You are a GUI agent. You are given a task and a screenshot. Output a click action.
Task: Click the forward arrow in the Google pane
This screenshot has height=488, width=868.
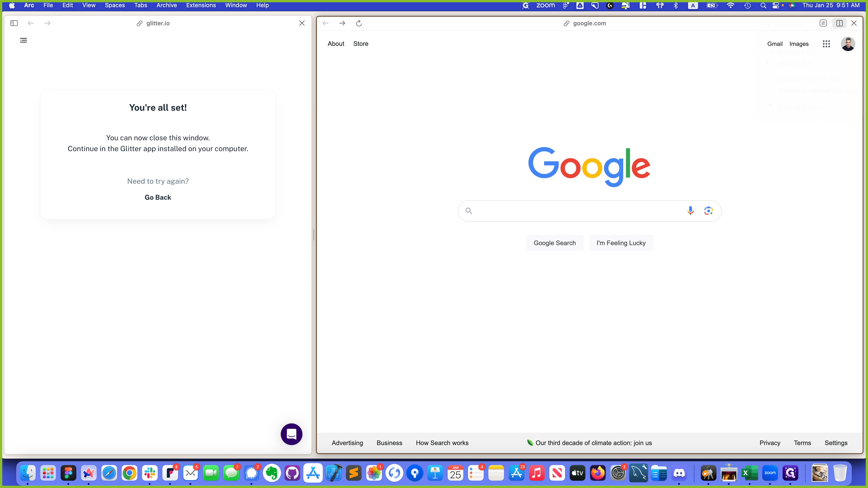(x=342, y=23)
